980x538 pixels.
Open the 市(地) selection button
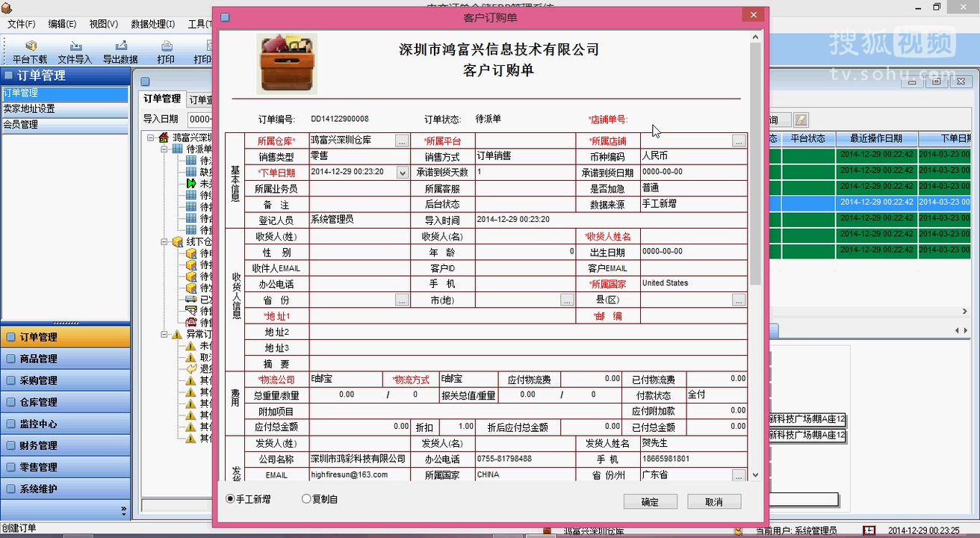568,300
